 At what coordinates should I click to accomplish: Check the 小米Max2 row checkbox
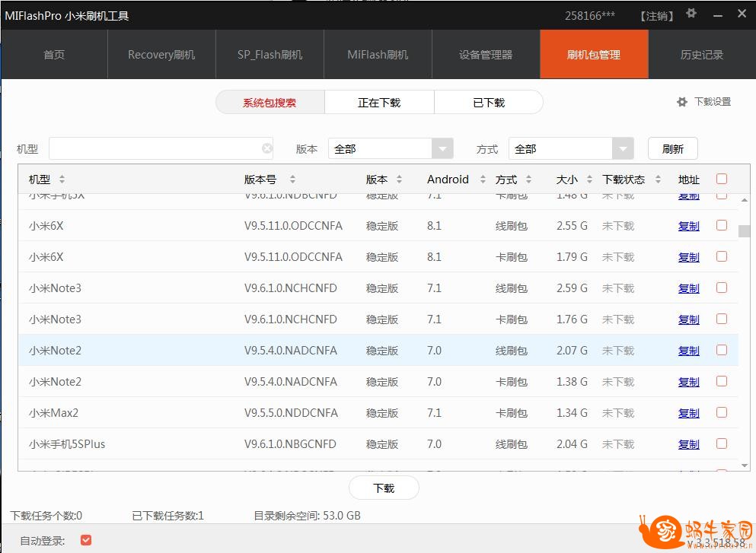click(x=721, y=412)
